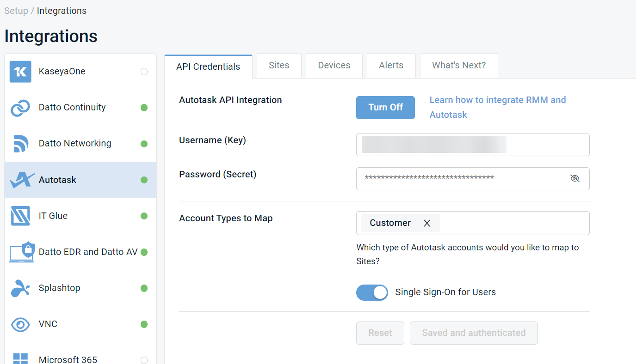Viewport: 636px width, 364px height.
Task: Click green status dot for Splashtop
Action: (x=144, y=288)
